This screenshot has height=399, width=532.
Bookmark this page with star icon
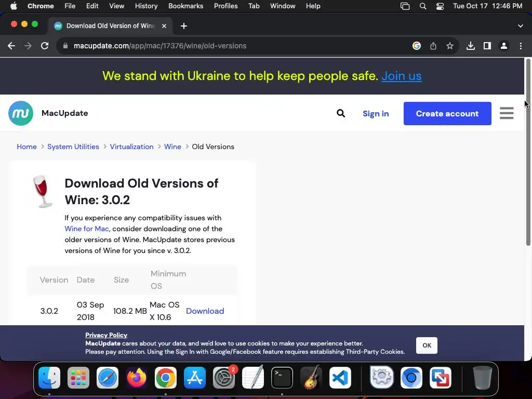click(450, 46)
